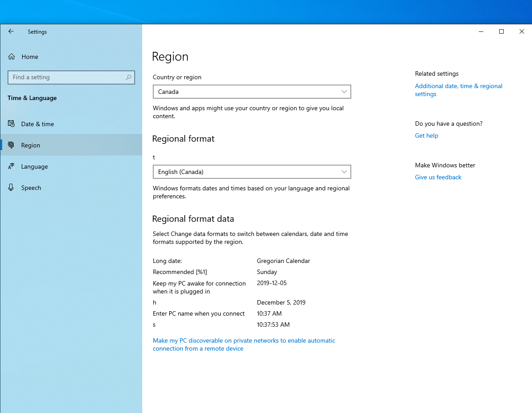Click the Home house icon
532x413 pixels.
[12, 57]
